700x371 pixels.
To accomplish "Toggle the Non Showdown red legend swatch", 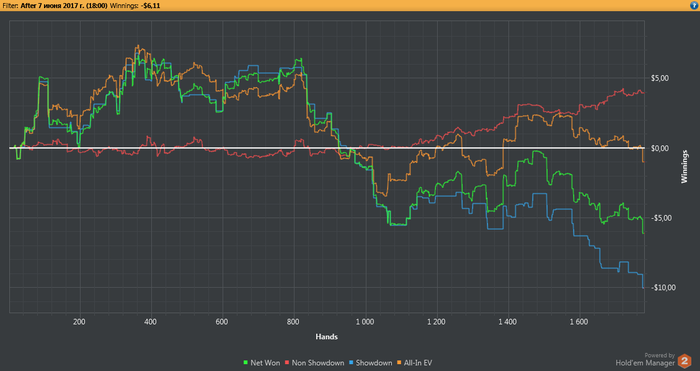I will pyautogui.click(x=287, y=363).
